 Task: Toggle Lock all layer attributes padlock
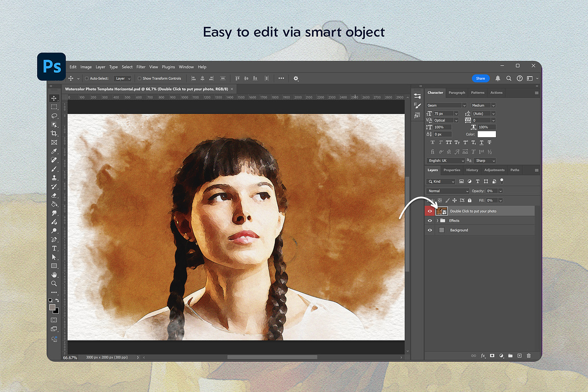pyautogui.click(x=469, y=200)
